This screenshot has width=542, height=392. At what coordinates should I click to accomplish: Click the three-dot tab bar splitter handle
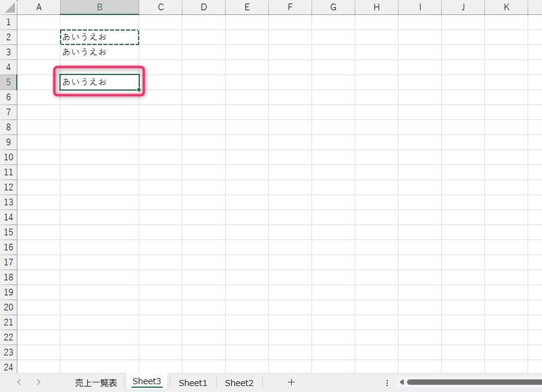coord(387,382)
